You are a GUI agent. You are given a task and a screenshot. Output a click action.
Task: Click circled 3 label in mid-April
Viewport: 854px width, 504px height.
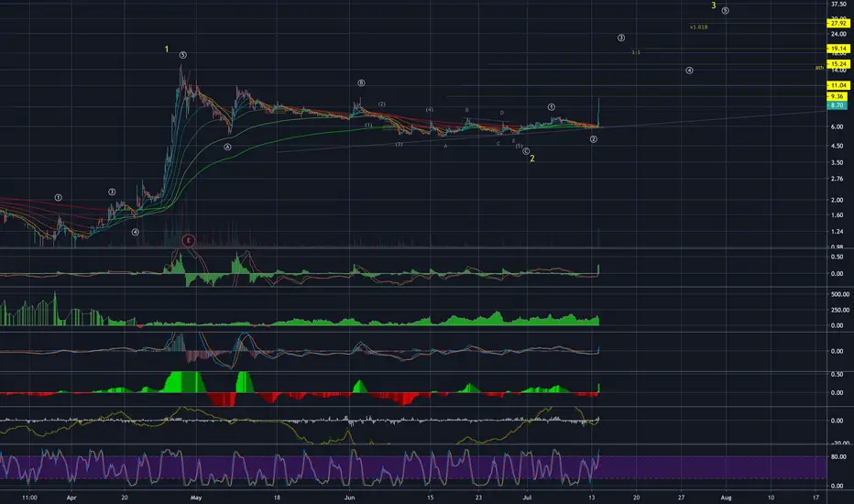tap(112, 192)
